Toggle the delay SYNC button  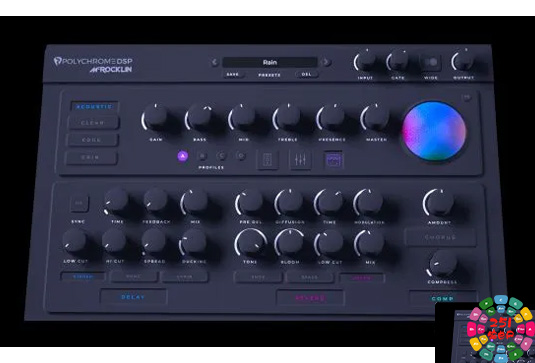pos(79,203)
